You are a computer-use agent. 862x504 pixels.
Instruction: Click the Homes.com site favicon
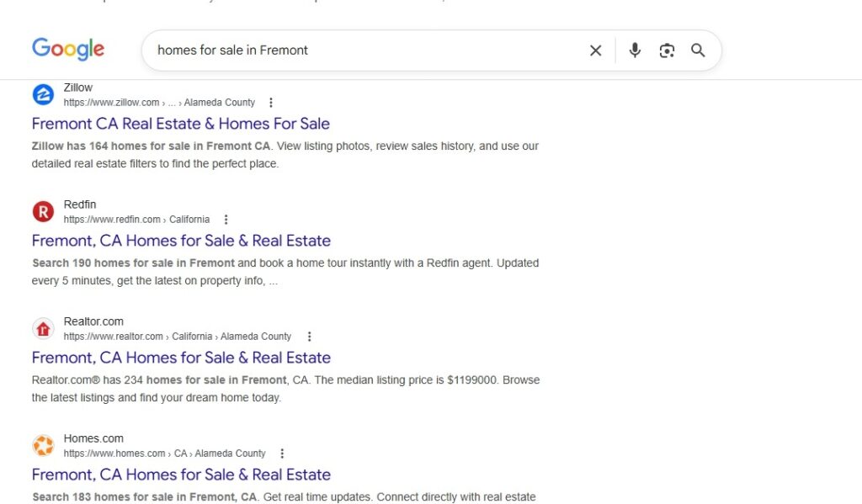43,445
